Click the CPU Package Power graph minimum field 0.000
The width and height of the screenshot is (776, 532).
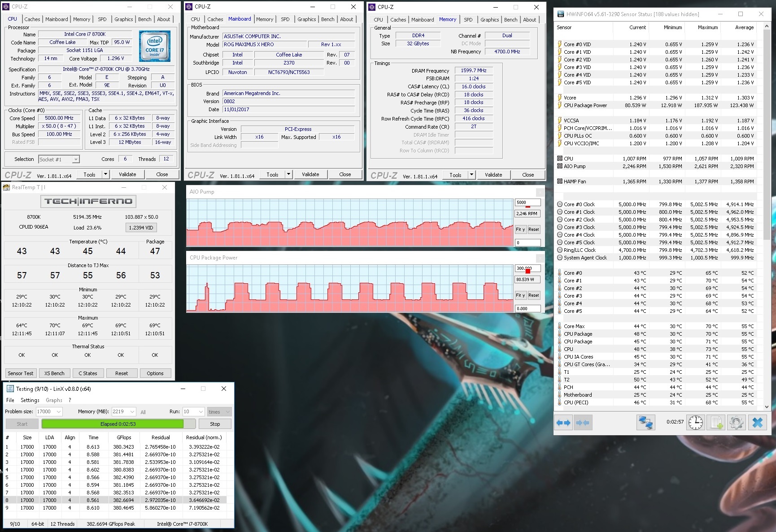528,308
